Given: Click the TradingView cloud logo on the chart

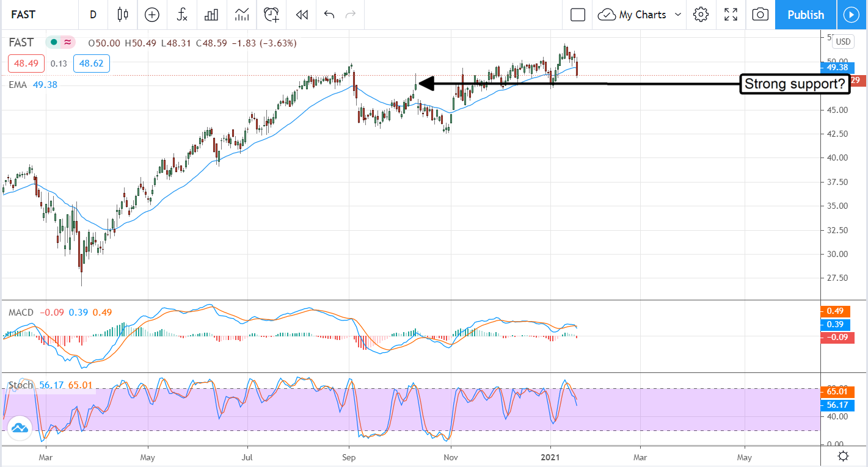Looking at the screenshot, I should tap(20, 427).
